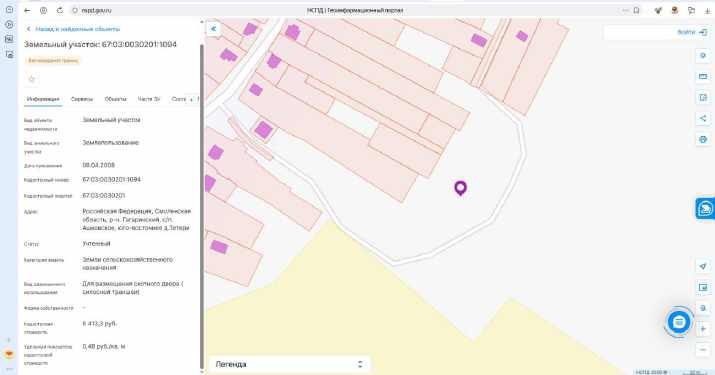The image size is (715, 375).
Task: Open the map layers button
Action: coord(703,308)
